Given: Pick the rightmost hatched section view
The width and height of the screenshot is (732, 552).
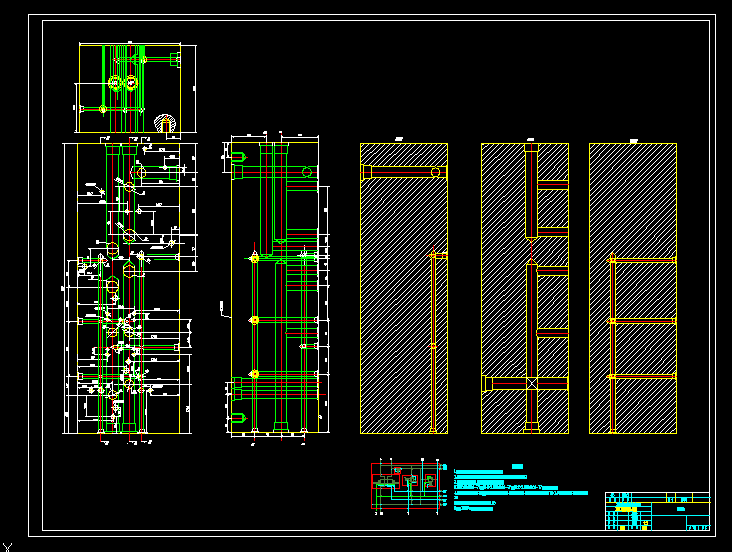Looking at the screenshot, I should click(x=633, y=288).
